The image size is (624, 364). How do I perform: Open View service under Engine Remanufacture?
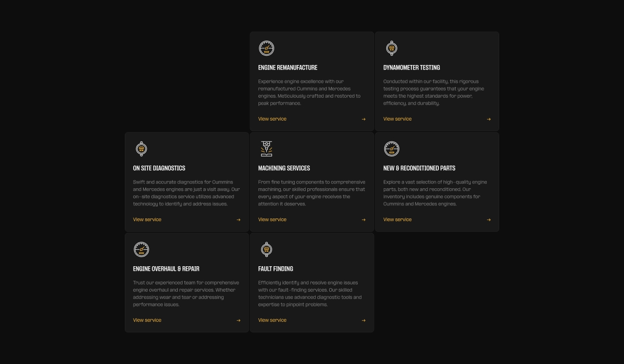point(272,119)
